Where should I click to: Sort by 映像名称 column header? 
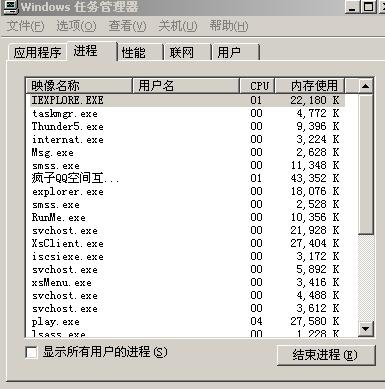click(79, 86)
